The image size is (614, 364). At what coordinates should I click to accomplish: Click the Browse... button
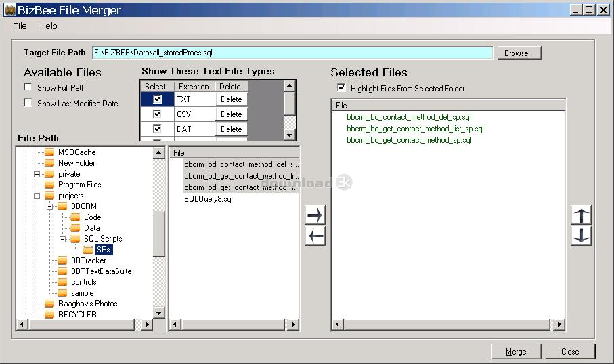519,53
